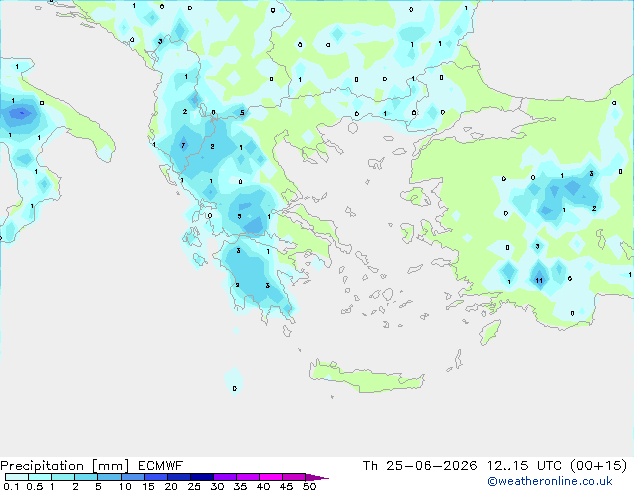Image resolution: width=634 pixels, height=490 pixels.
Task: Pick the 15–20 mm legend color swatch
Action: coord(156,477)
